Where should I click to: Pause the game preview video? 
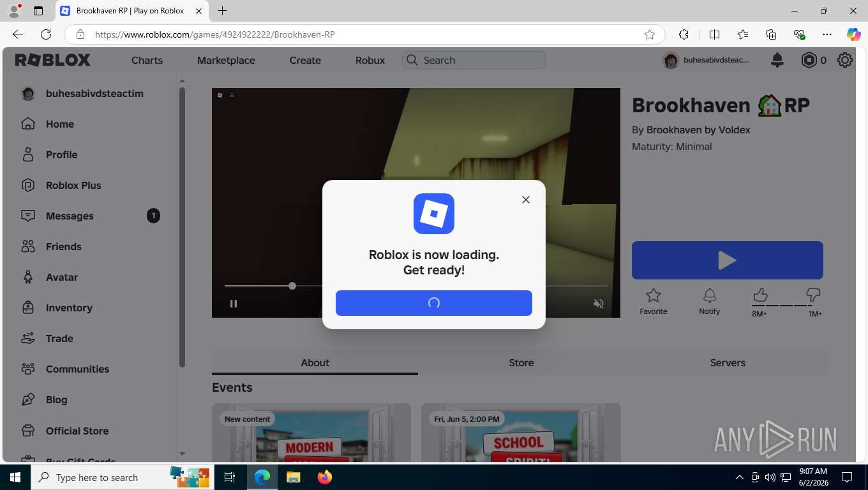[234, 304]
